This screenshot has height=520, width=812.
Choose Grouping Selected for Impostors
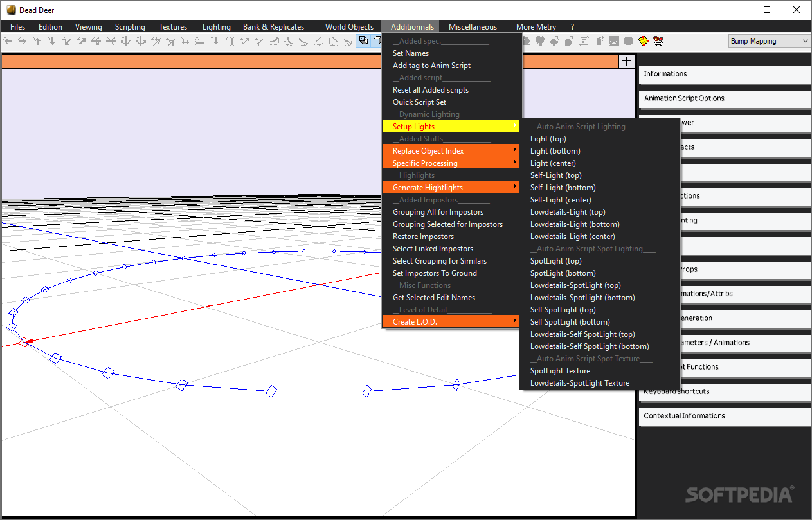(447, 224)
